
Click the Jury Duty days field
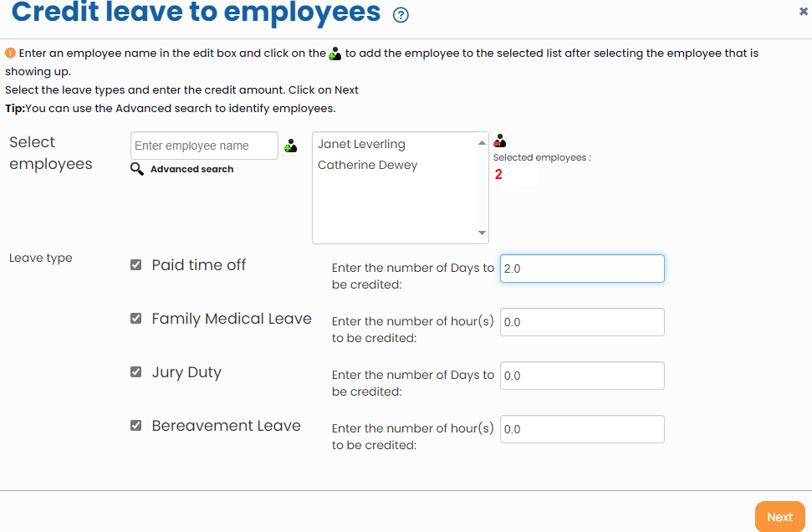click(582, 376)
